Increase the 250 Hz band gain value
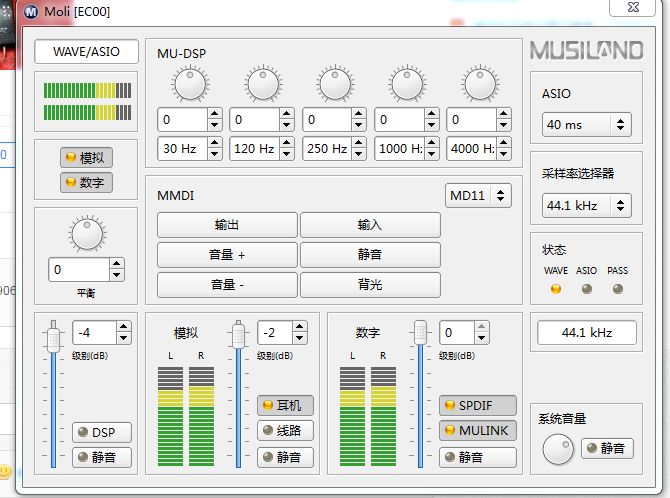The height and width of the screenshot is (498, 670). click(x=359, y=114)
